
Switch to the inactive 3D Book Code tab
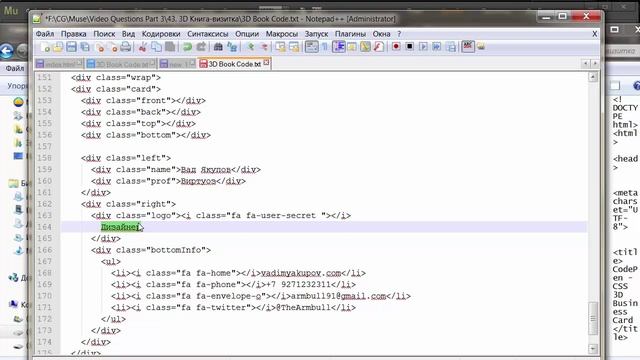click(x=121, y=64)
